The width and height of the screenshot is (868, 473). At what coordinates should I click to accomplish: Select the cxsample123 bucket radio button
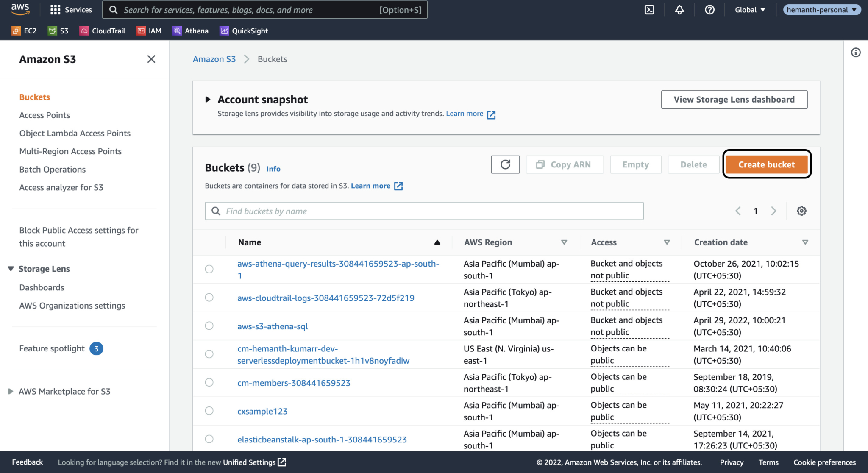[209, 410]
